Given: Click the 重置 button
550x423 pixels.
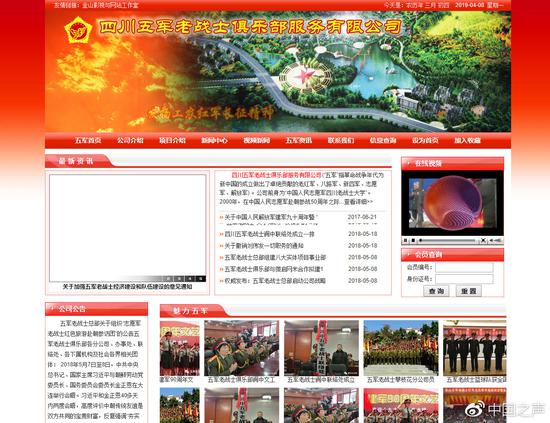Looking at the screenshot, I should click(468, 291).
